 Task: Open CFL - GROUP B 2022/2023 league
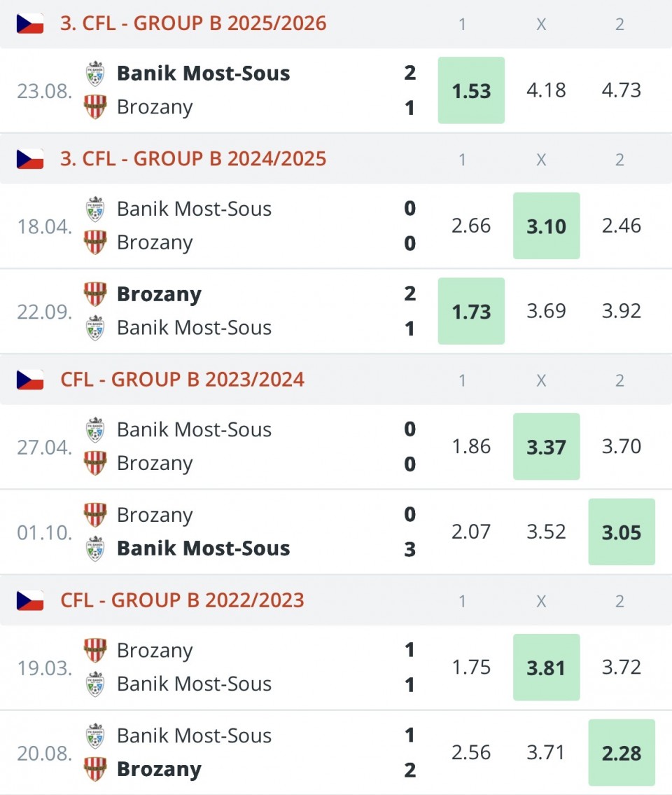click(183, 600)
